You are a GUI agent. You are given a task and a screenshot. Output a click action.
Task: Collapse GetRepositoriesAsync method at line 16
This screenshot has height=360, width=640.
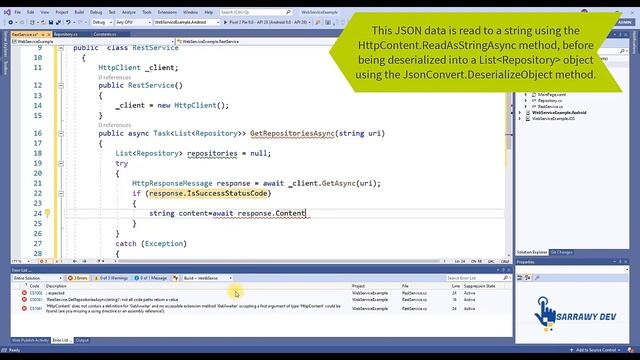coord(61,133)
